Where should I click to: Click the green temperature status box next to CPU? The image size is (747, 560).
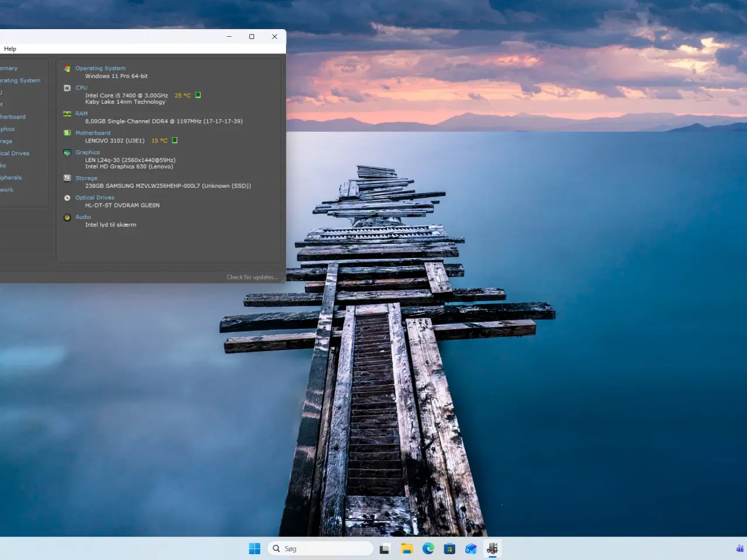pyautogui.click(x=197, y=94)
